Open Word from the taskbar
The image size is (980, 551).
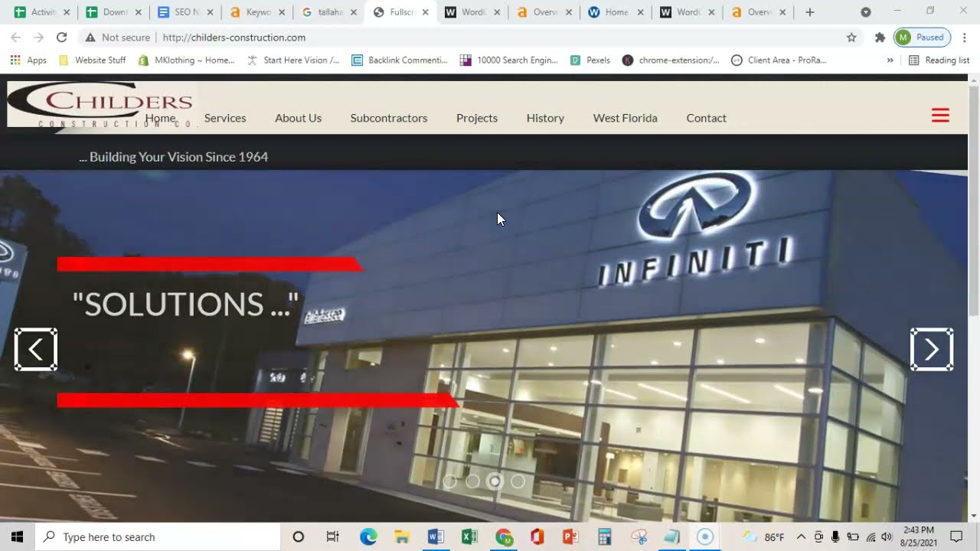436,537
